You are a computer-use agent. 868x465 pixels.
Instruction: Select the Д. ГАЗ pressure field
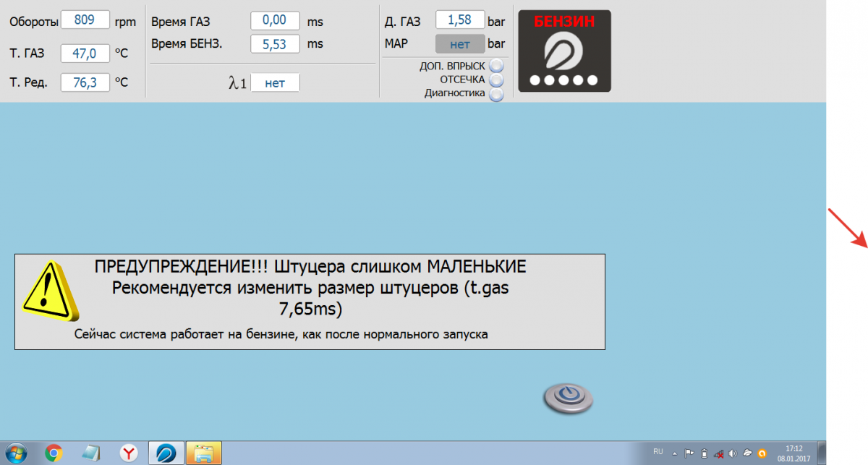pyautogui.click(x=459, y=20)
